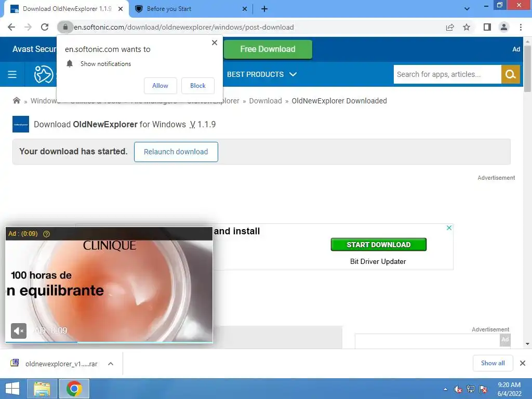This screenshot has height=399, width=532.
Task: Dismiss the notification permission popup
Action: pyautogui.click(x=215, y=43)
